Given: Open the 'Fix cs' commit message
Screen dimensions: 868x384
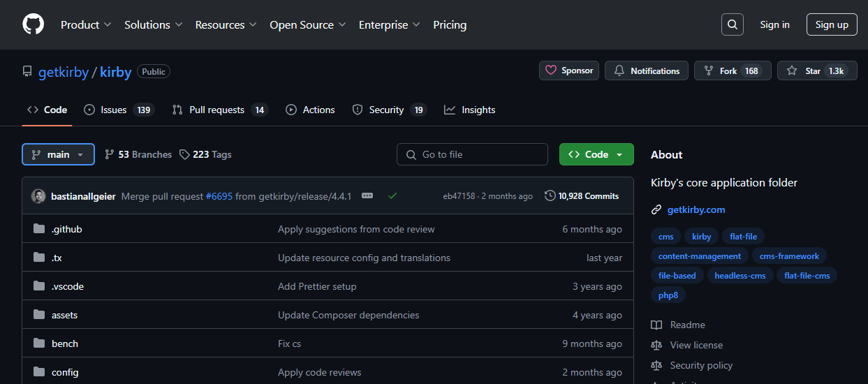Looking at the screenshot, I should (x=289, y=344).
